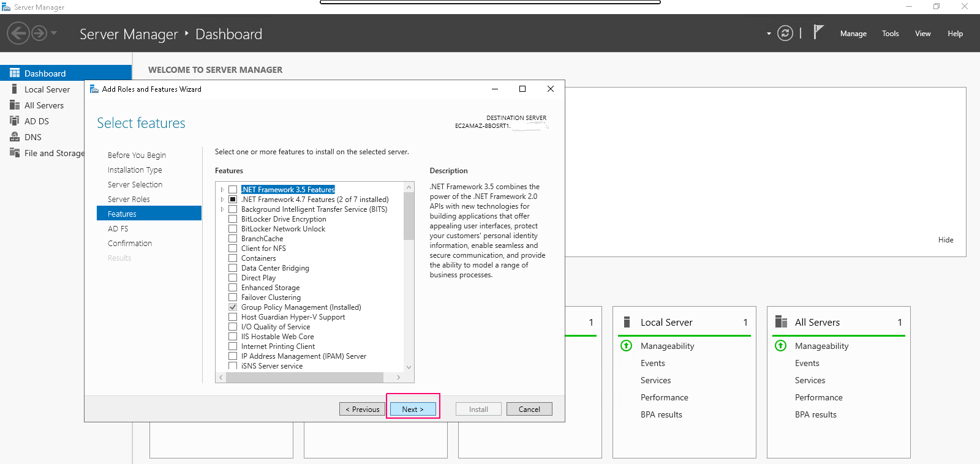Go to AD FS wizard step
The height and width of the screenshot is (464, 980).
[118, 228]
